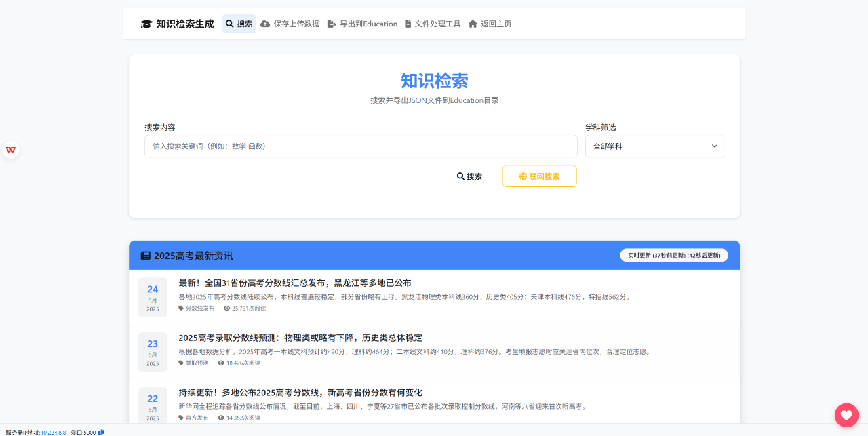The width and height of the screenshot is (868, 436).
Task: Focus the 搜索内容 keyword input field
Action: point(361,146)
